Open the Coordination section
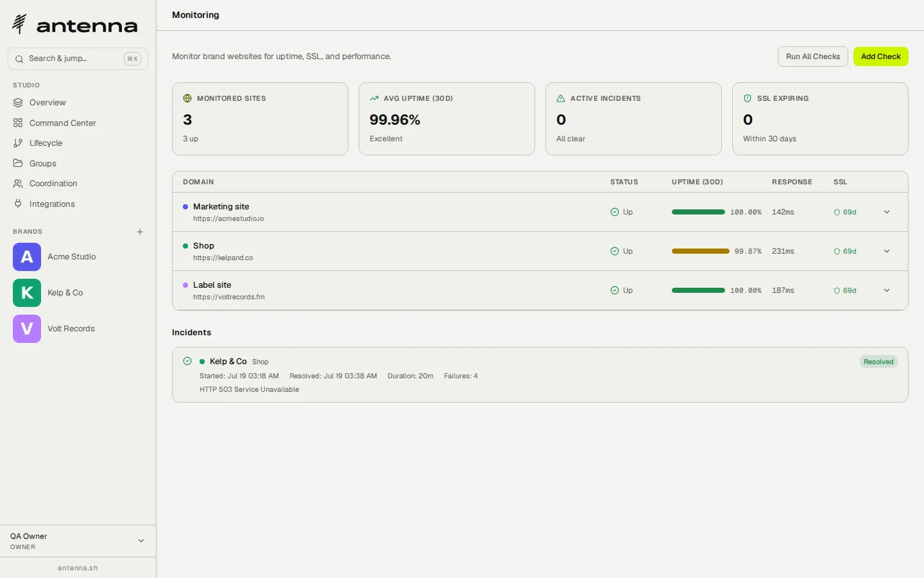 click(78, 184)
